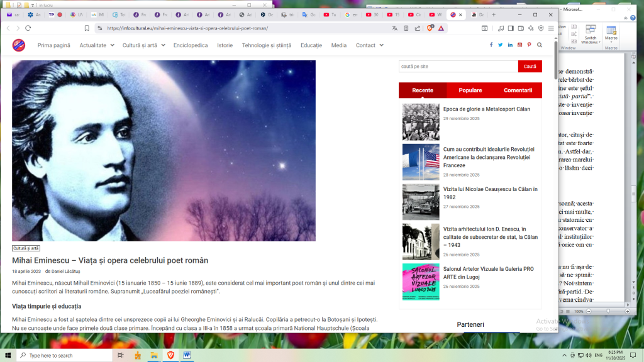Open the Windows Start menu
The image size is (644, 362).
[x=8, y=356]
